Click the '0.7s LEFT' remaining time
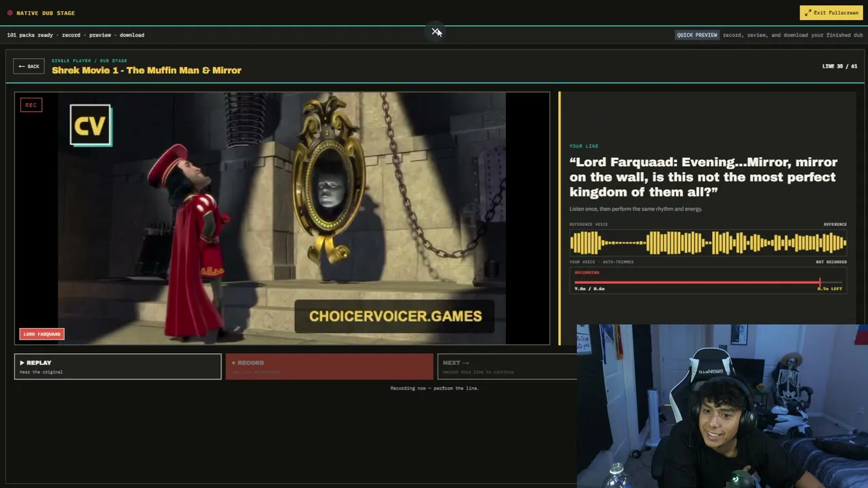868x488 pixels. pyautogui.click(x=829, y=289)
